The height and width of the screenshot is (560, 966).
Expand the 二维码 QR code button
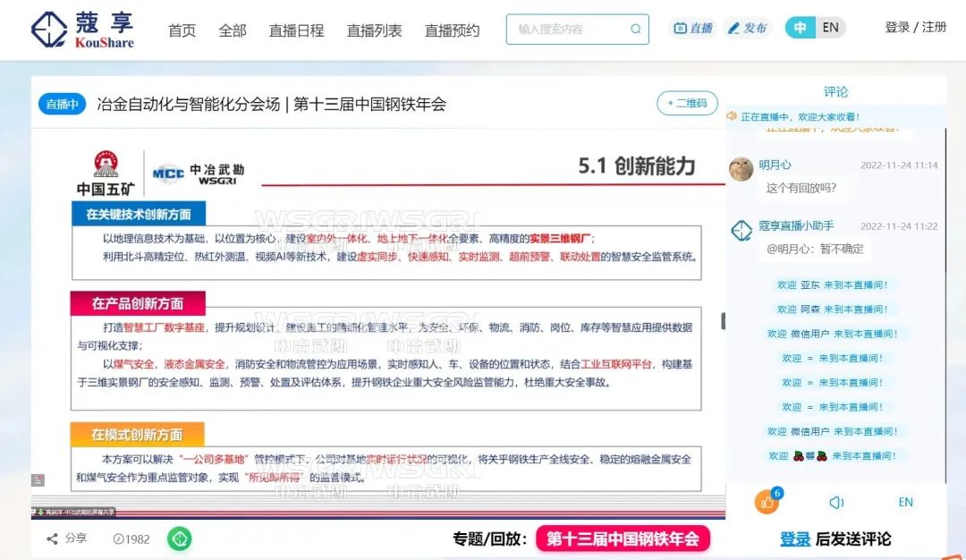(687, 103)
